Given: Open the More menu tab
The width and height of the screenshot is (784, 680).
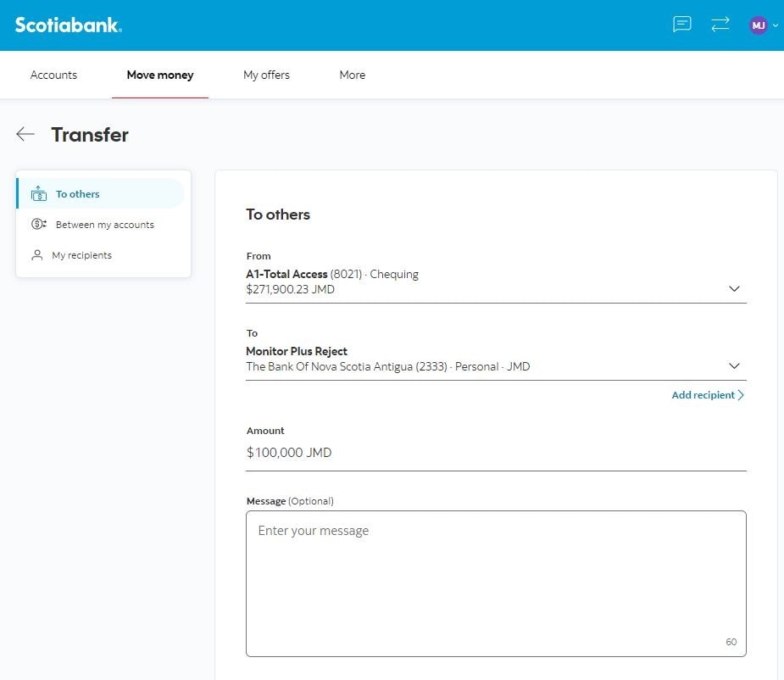Looking at the screenshot, I should (352, 75).
